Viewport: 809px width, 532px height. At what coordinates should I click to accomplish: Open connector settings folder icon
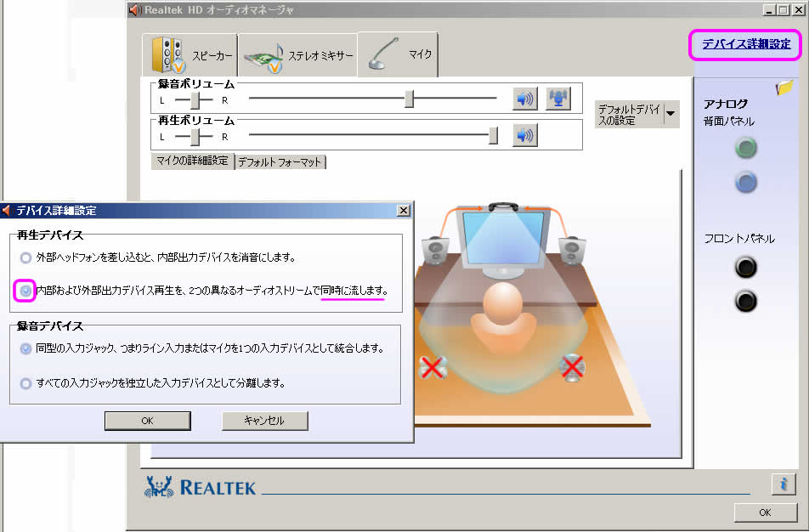pyautogui.click(x=784, y=88)
